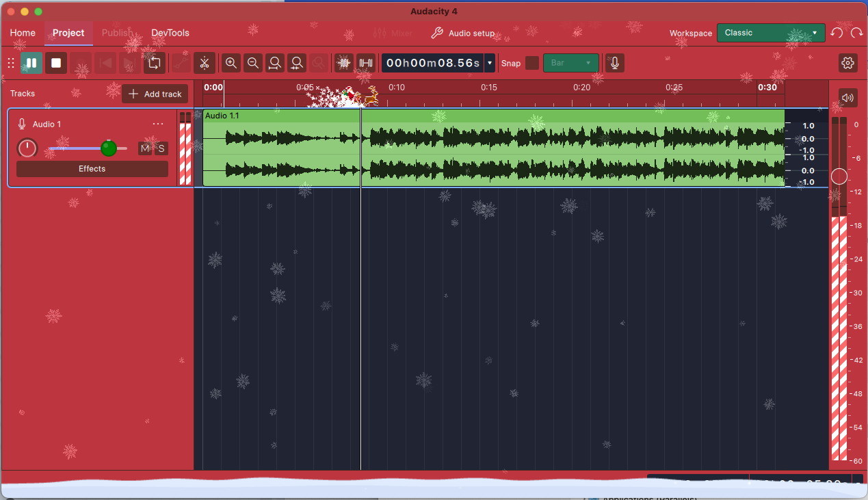Click the microphone icon in the toolbar
868x500 pixels.
pyautogui.click(x=615, y=63)
